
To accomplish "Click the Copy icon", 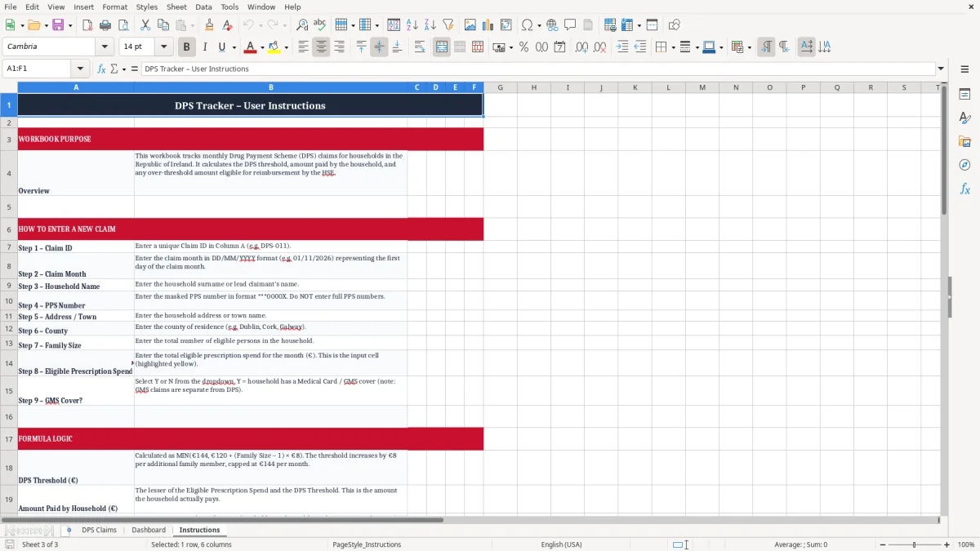I will click(x=163, y=25).
